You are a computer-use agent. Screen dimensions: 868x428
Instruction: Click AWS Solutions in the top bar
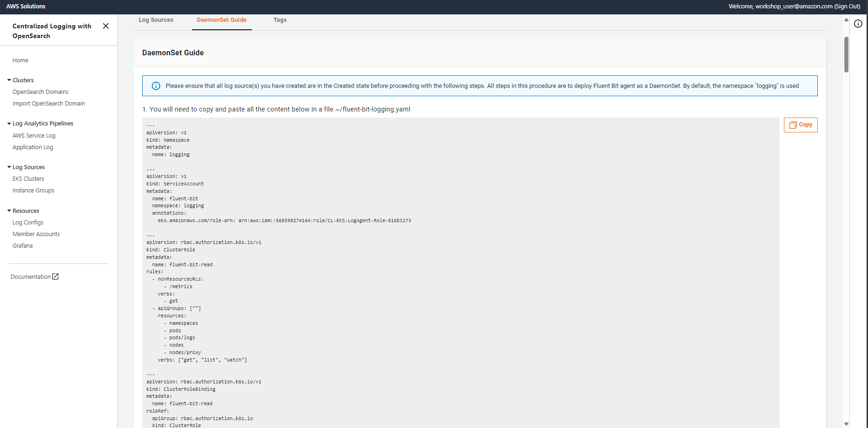(26, 7)
